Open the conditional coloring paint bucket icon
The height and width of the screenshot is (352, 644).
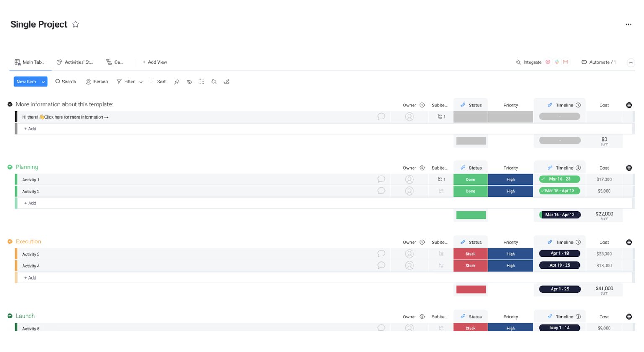click(214, 82)
